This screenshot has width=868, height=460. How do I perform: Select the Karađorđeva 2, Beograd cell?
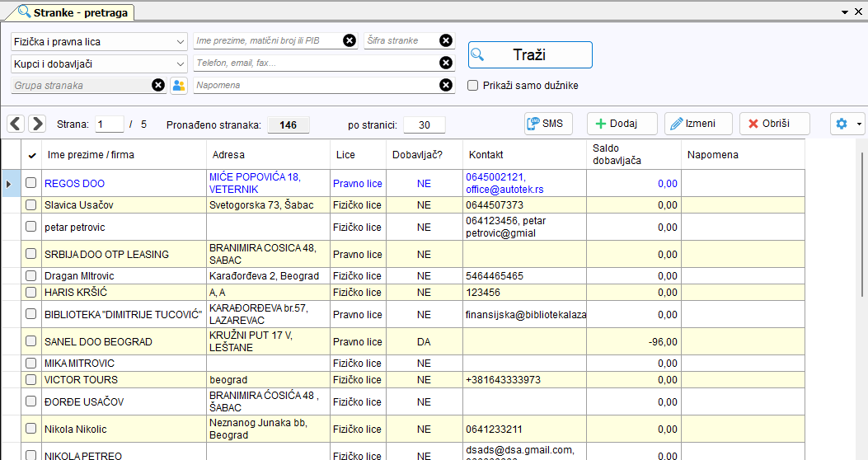269,275
